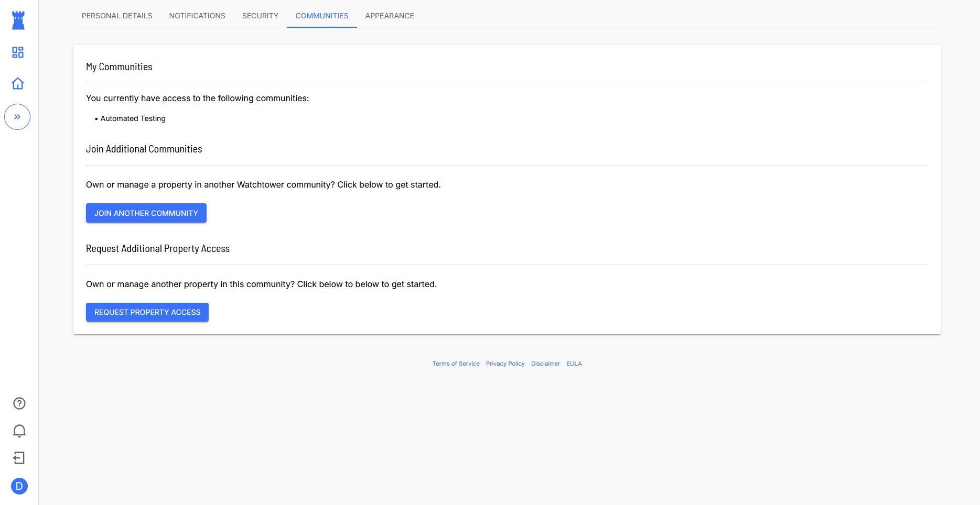Open the Security tab
Screen dimensions: 980x505
click(x=260, y=16)
